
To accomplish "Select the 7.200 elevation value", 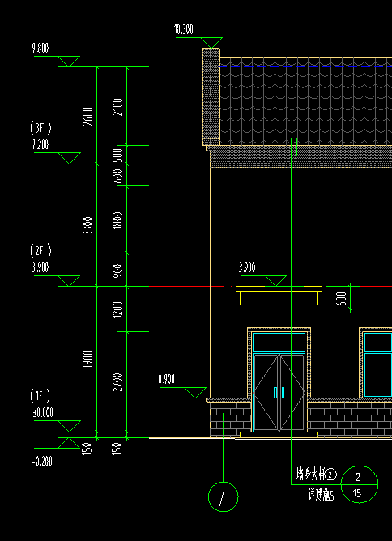I will 40,145.
